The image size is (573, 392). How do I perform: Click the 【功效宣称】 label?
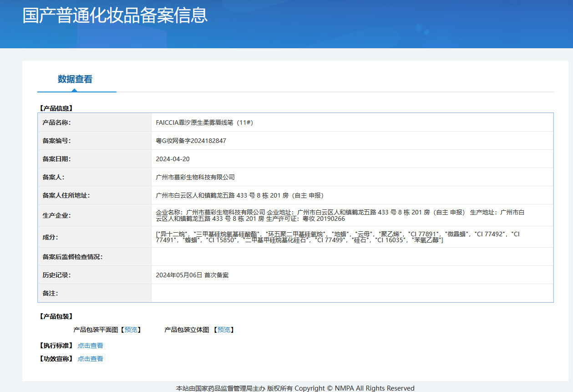tap(56, 359)
